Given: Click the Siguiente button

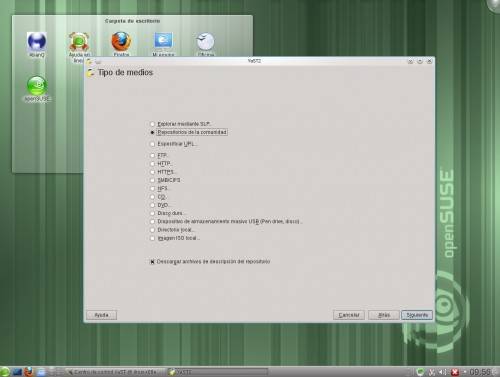Looking at the screenshot, I should coord(417,315).
